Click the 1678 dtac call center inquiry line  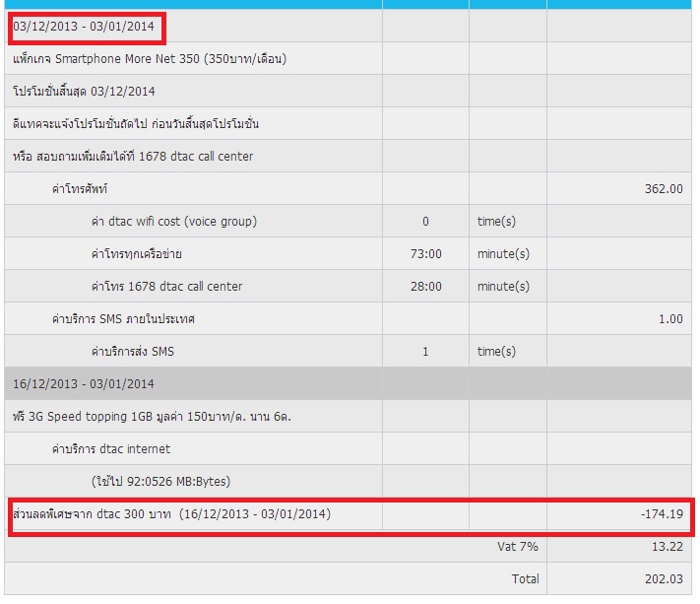click(133, 157)
